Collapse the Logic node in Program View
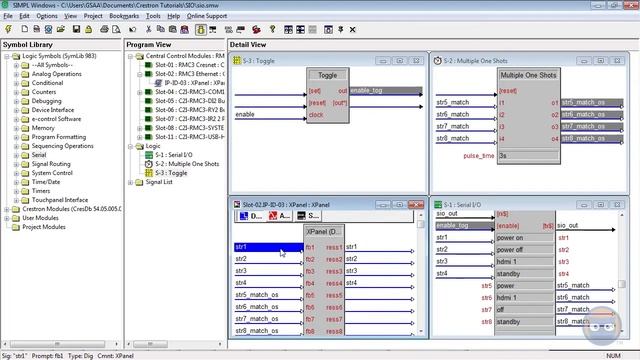 click(131, 146)
